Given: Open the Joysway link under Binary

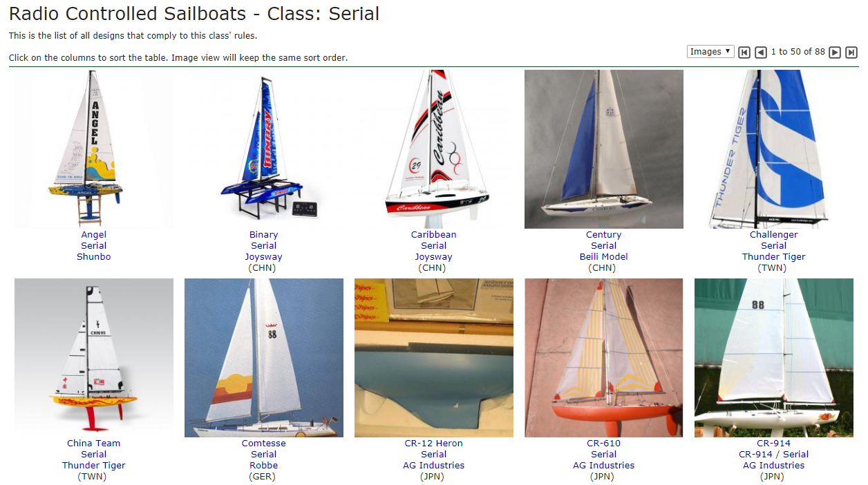Looking at the screenshot, I should [x=264, y=257].
